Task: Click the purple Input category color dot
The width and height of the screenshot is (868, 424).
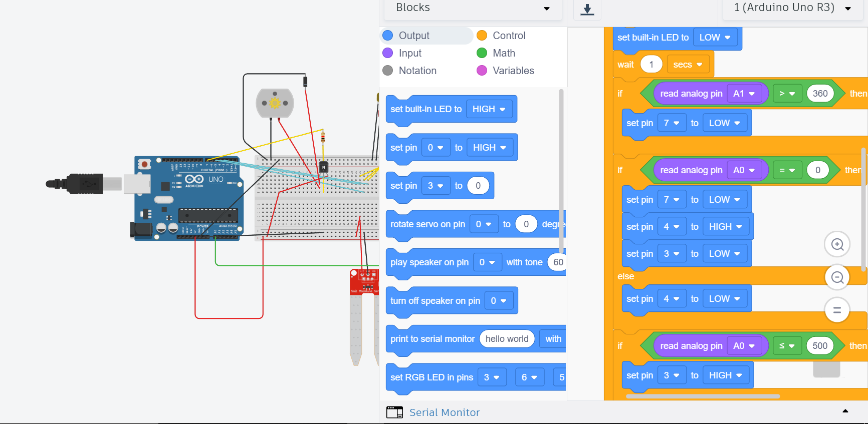Action: coord(387,53)
